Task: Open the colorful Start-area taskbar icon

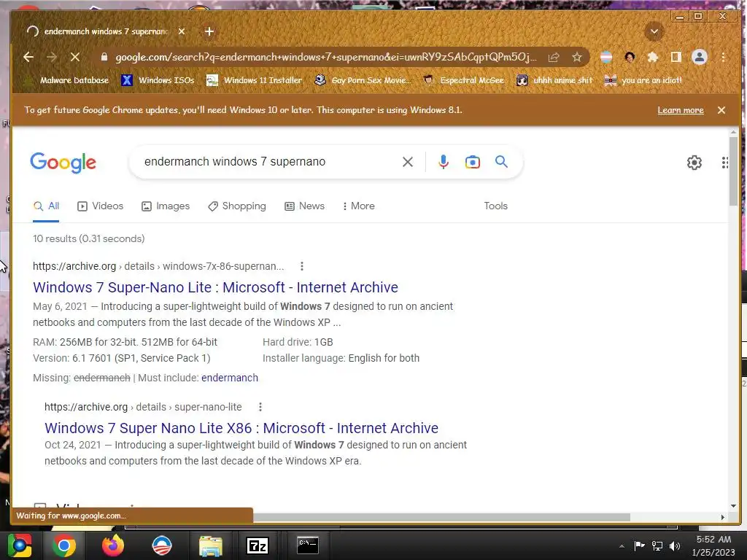Action: pos(20,545)
